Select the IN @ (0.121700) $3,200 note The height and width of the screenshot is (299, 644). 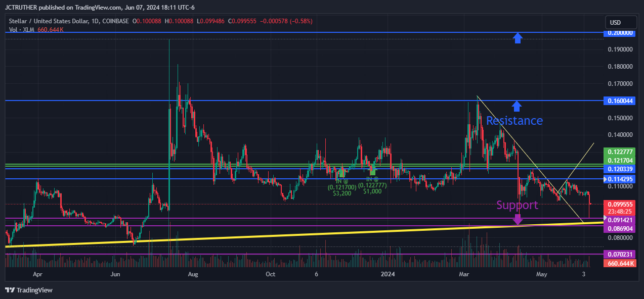pos(342,186)
